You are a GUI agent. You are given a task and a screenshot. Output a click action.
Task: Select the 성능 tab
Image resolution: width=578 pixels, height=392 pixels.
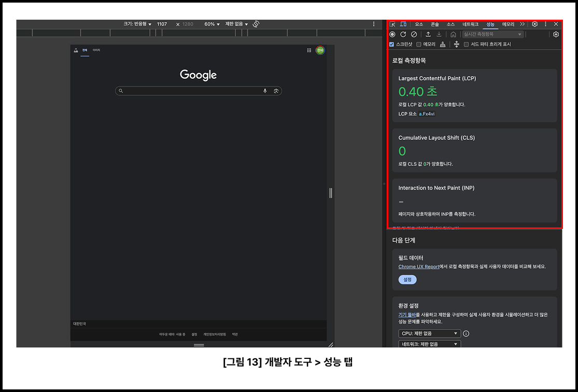(x=490, y=24)
